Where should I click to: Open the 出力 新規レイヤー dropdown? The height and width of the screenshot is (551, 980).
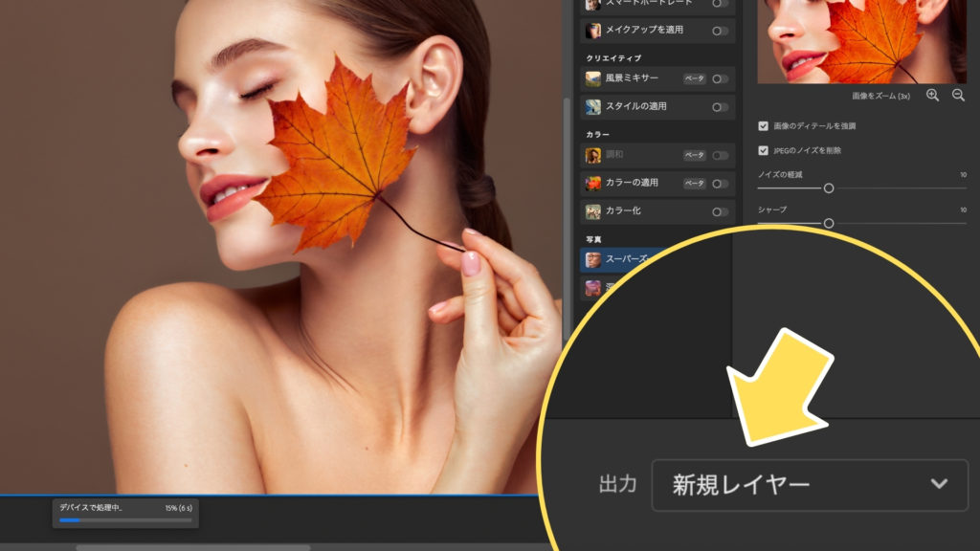809,485
